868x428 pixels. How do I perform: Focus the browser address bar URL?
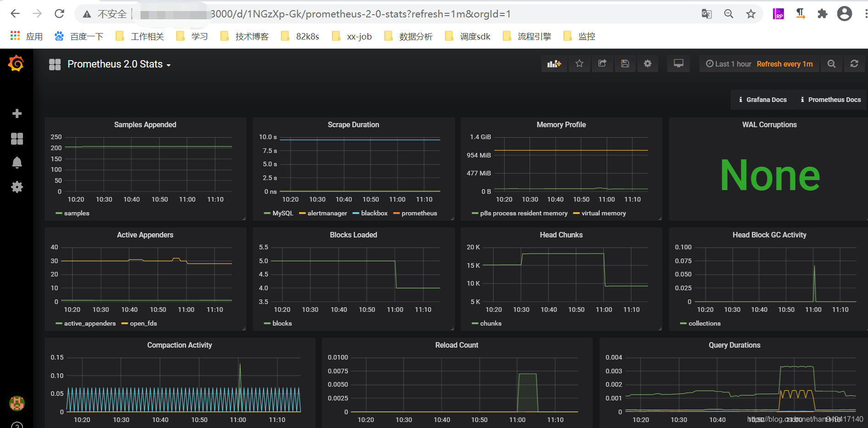tap(361, 14)
